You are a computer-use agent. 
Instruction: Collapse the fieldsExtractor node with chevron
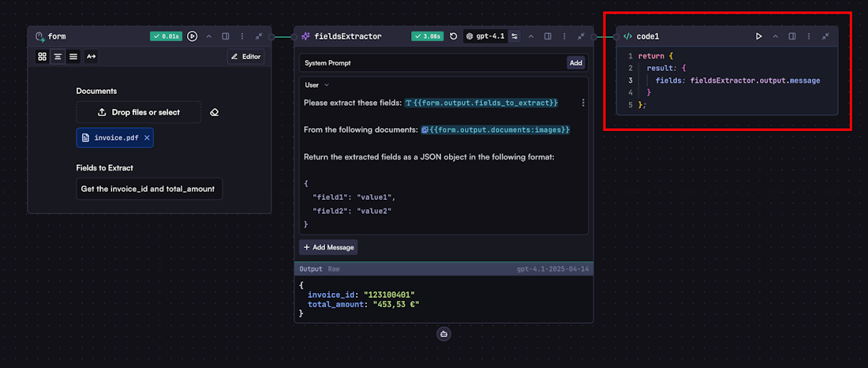531,36
